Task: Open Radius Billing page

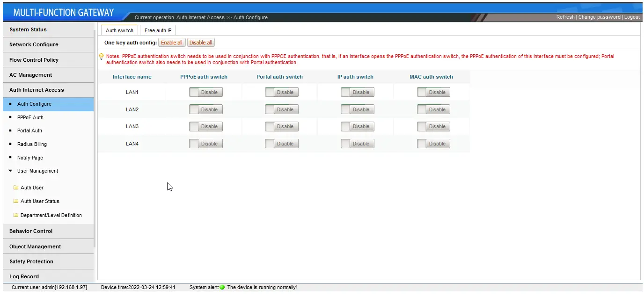Action: [32, 144]
